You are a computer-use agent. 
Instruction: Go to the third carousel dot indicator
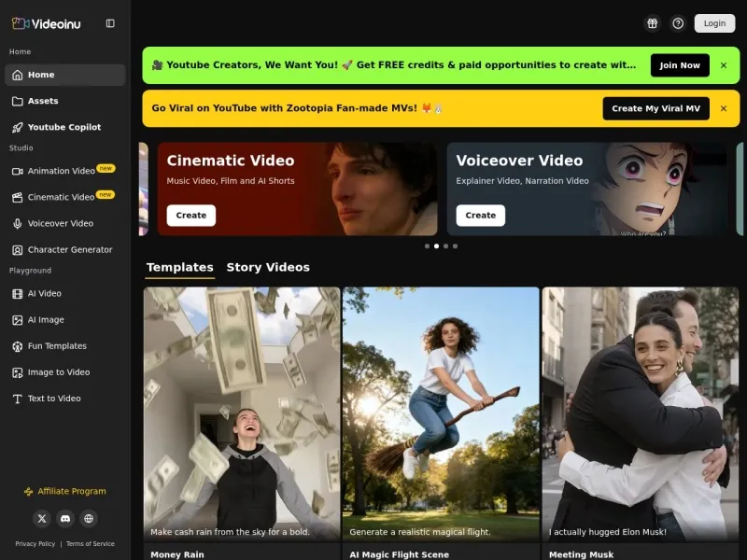[x=445, y=246]
